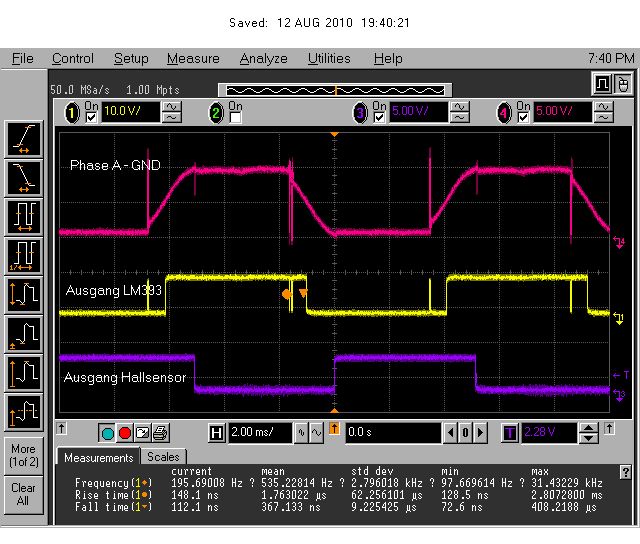Click channel 4 lower scale wave button
The width and height of the screenshot is (640, 544).
coord(604,118)
